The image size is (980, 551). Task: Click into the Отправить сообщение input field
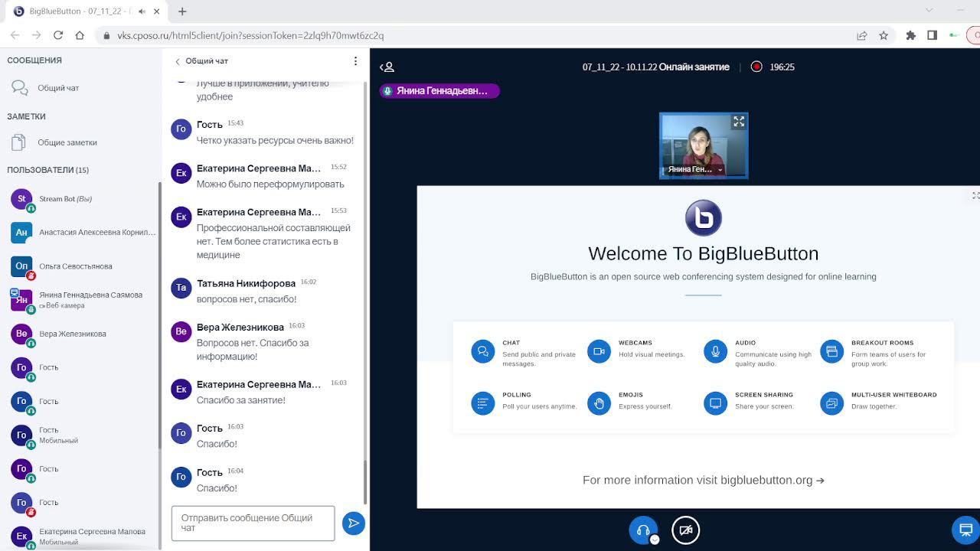253,523
